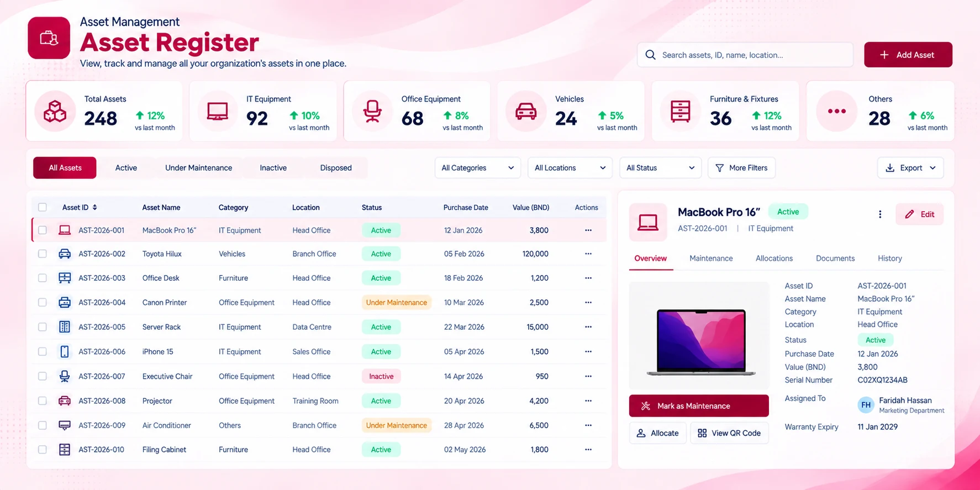Click the Furniture & Fixtures cabinet icon
980x490 pixels.
coord(680,112)
